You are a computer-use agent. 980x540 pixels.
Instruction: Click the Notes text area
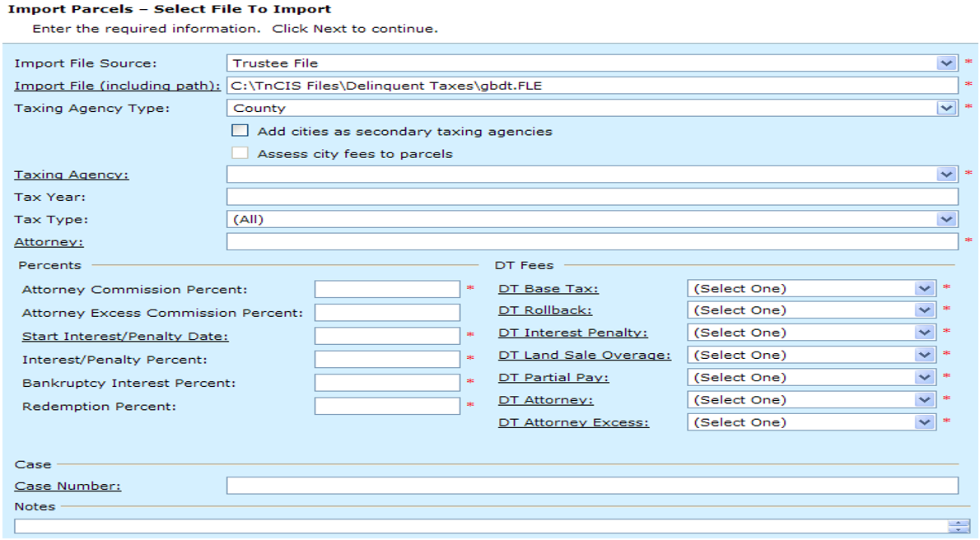click(481, 526)
